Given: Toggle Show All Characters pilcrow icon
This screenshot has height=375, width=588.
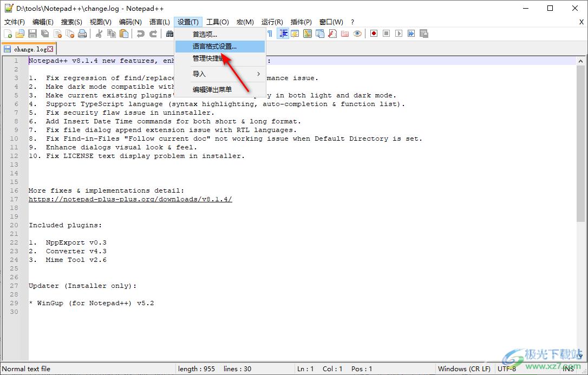Looking at the screenshot, I should [x=270, y=34].
